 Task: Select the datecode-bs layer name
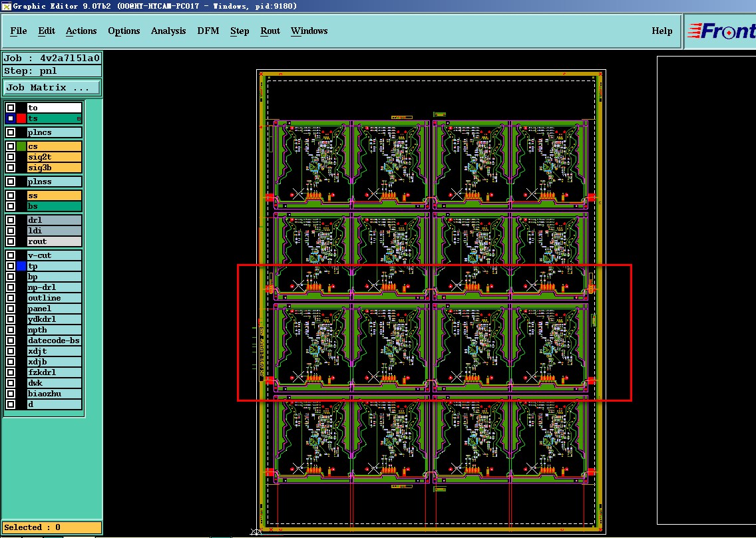point(54,340)
